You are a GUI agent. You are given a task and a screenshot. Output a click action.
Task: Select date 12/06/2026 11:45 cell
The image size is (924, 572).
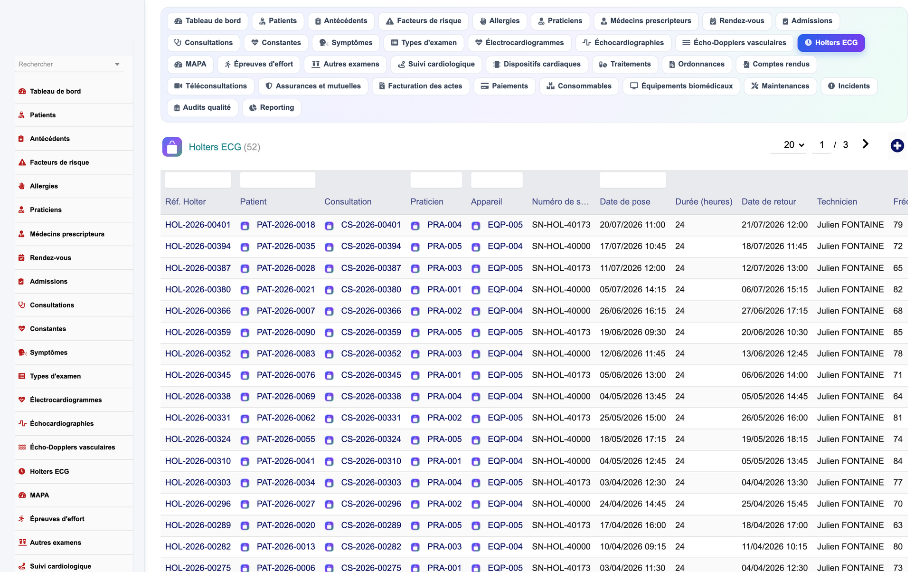632,353
